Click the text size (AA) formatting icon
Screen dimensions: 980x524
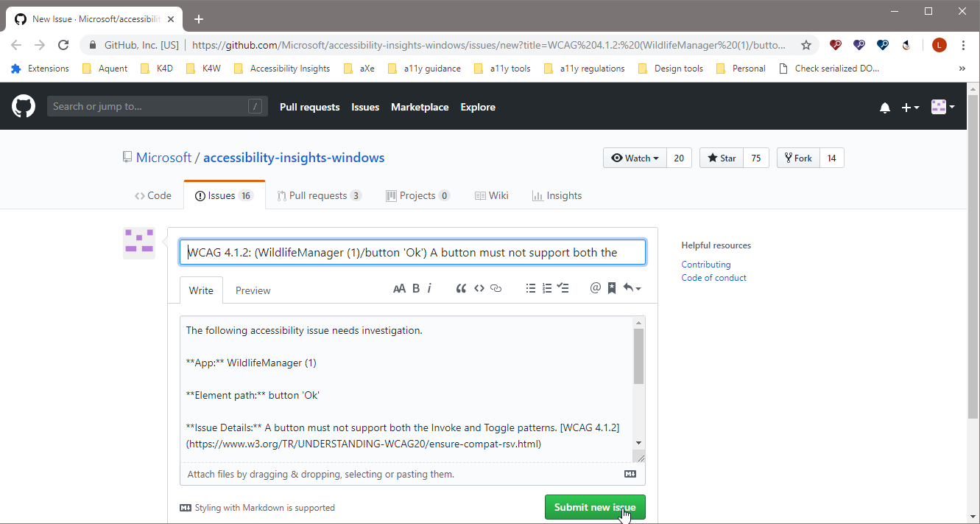coord(399,288)
